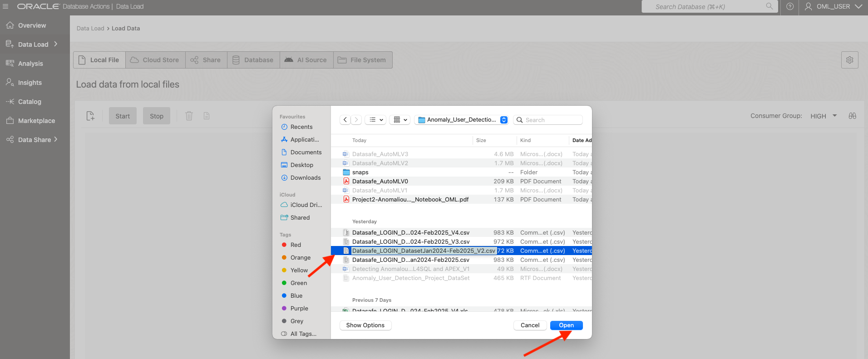Click the file dialog Search field
868x359 pixels.
(548, 120)
